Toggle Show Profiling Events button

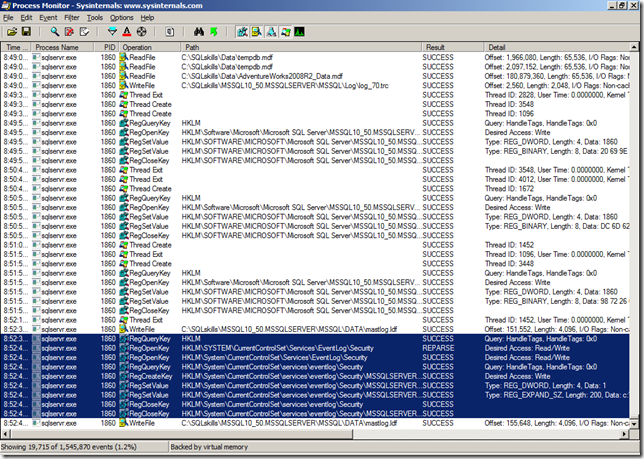coord(299,32)
